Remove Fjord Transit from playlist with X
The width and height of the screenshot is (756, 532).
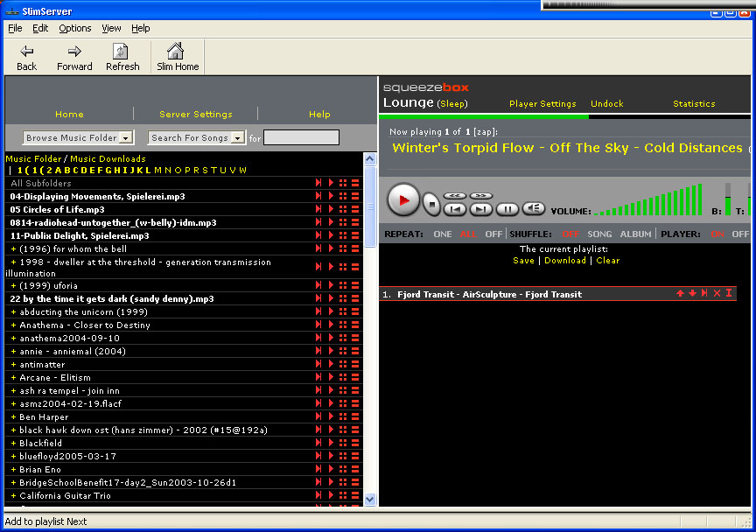717,294
